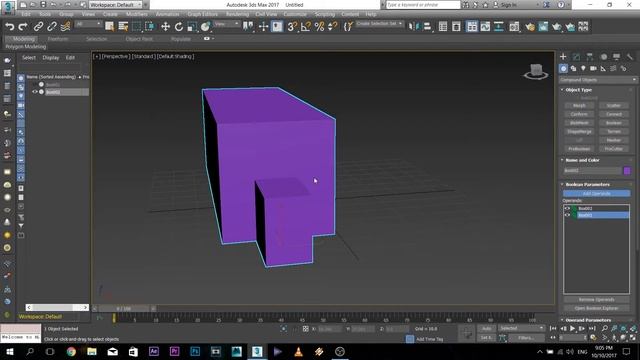This screenshot has width=640, height=360.
Task: Click the object name input field
Action: click(592, 171)
